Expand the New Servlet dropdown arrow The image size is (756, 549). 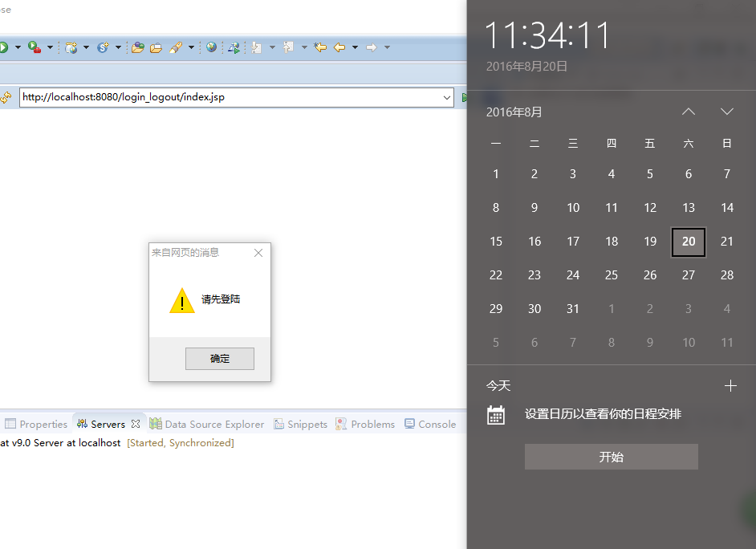(118, 47)
